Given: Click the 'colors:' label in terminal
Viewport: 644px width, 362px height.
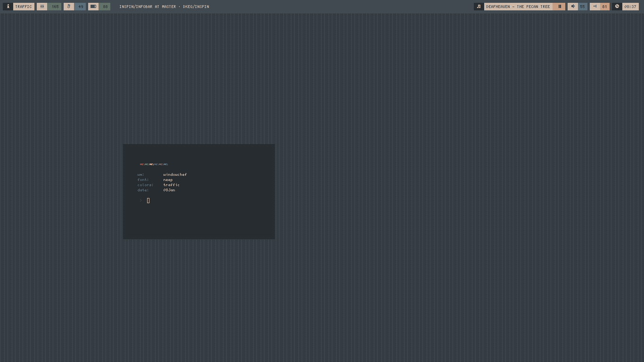Looking at the screenshot, I should 145,185.
